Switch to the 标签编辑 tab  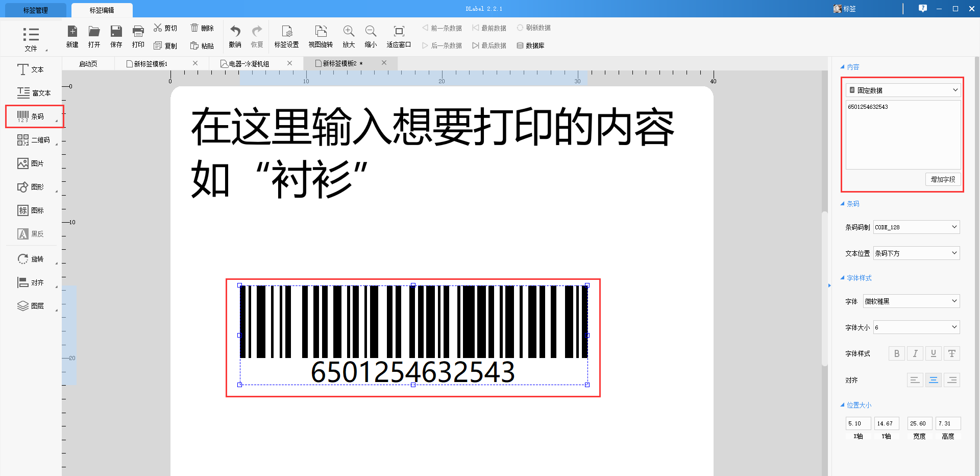tap(102, 10)
